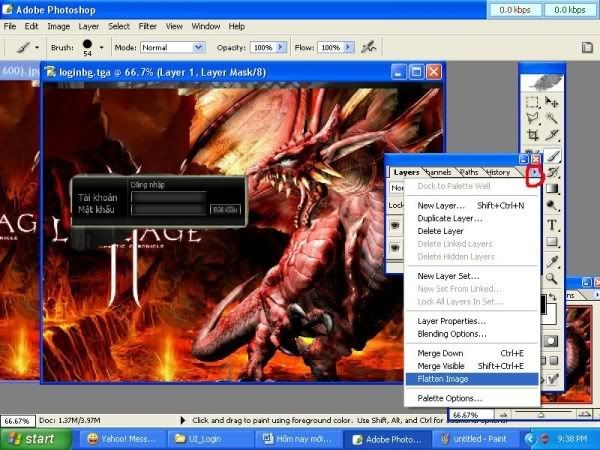Open the Image menu
The height and width of the screenshot is (450, 600).
59,26
